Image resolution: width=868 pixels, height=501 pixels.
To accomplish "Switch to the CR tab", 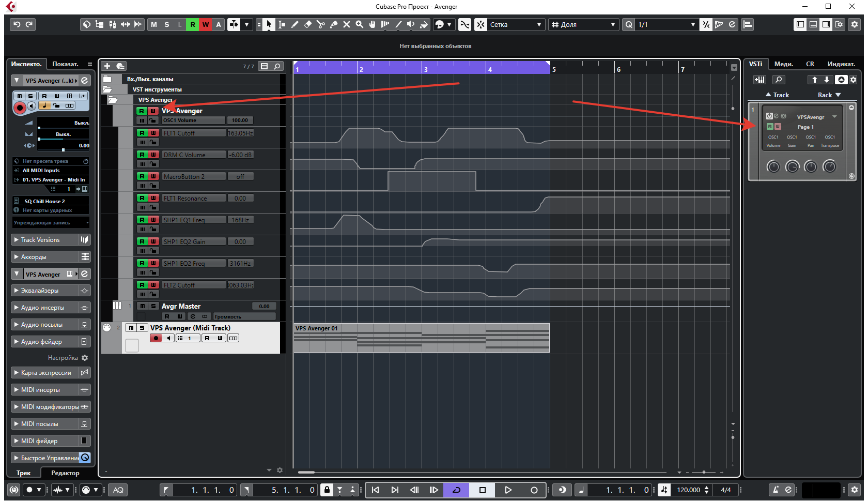I will (810, 64).
